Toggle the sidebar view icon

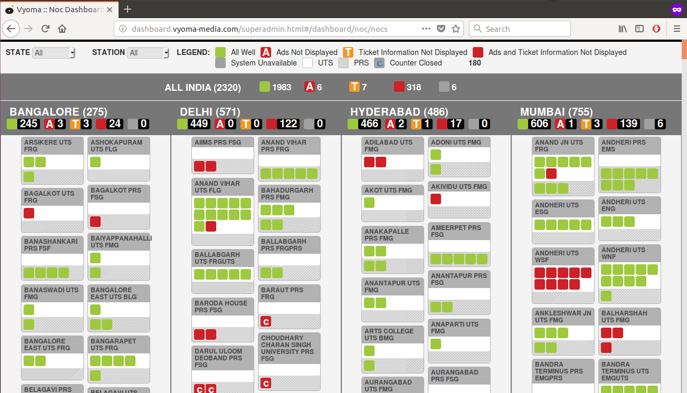639,29
